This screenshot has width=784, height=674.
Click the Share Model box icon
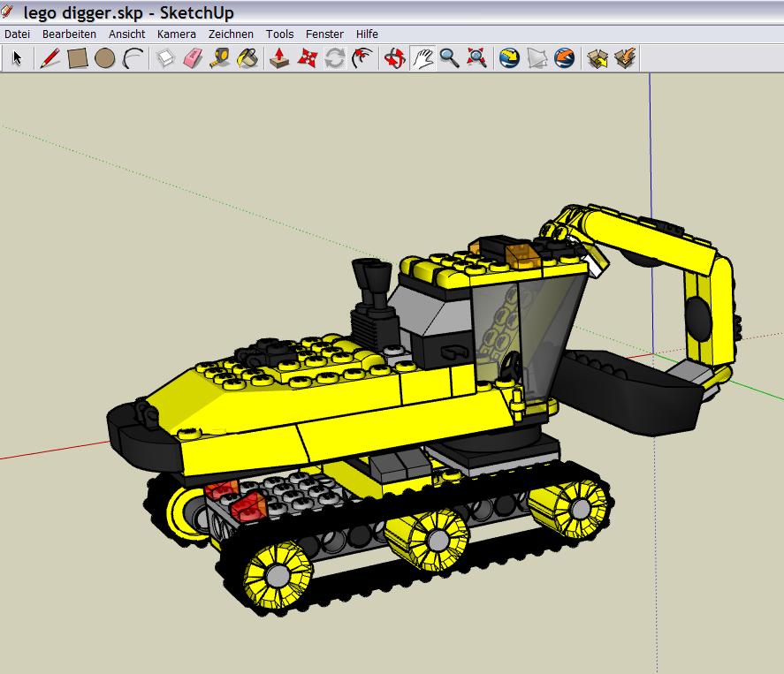click(x=625, y=58)
